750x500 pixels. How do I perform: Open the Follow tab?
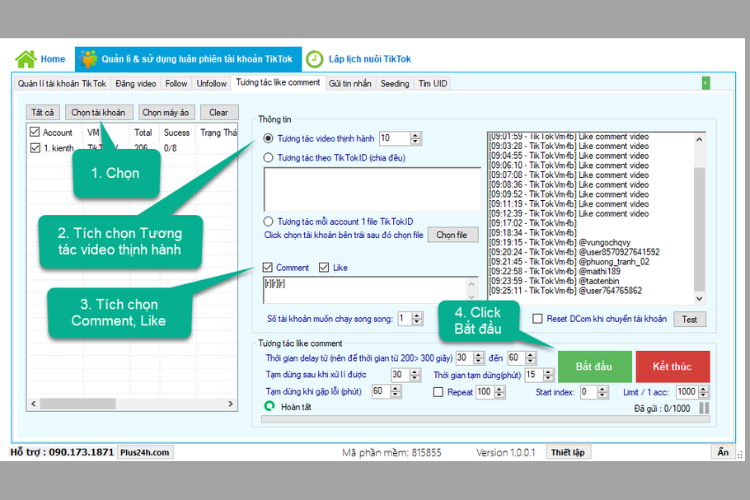[x=176, y=84]
